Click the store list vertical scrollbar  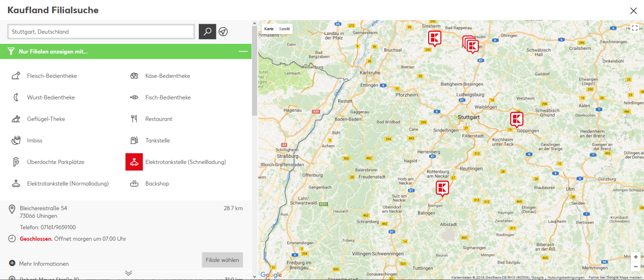click(x=255, y=70)
